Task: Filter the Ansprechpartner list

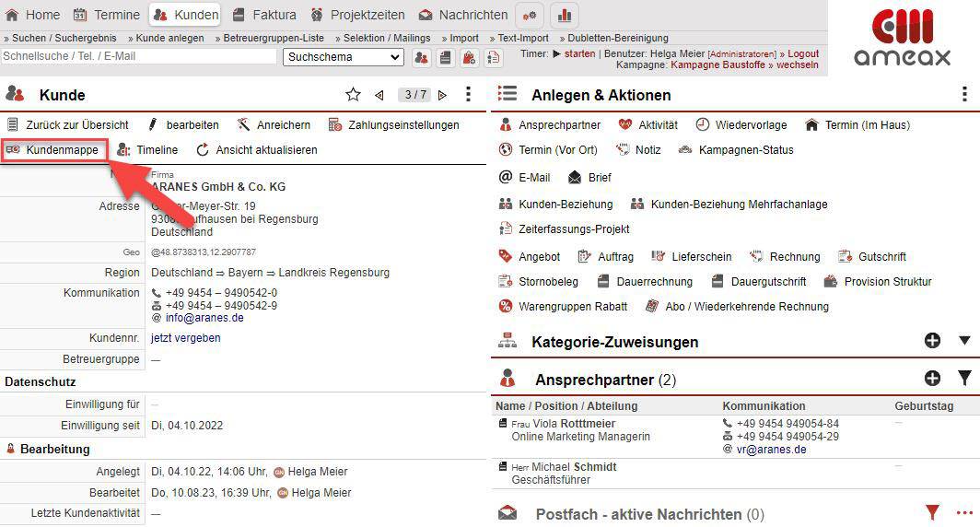Action: coord(964,379)
